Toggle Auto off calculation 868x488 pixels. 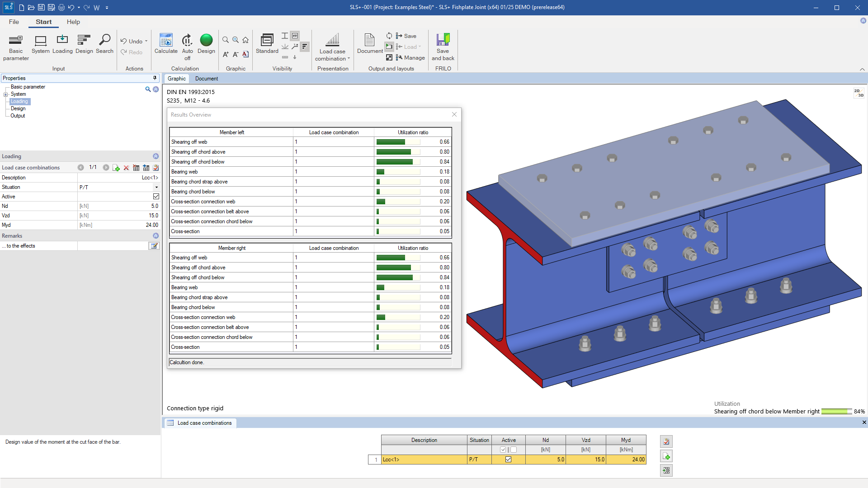tap(187, 47)
